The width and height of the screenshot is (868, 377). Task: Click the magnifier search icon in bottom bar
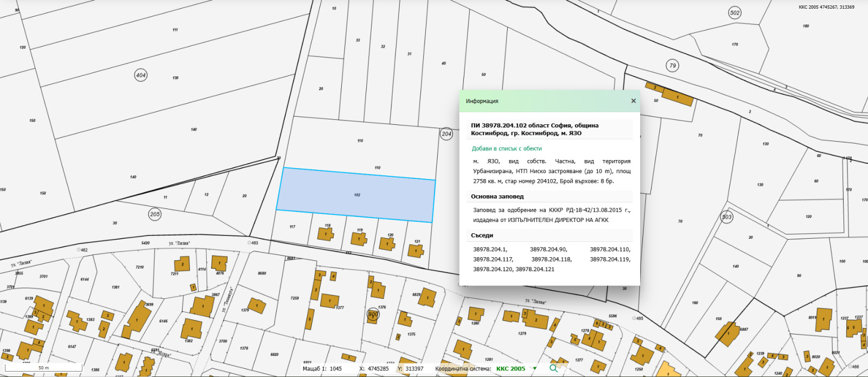[553, 368]
